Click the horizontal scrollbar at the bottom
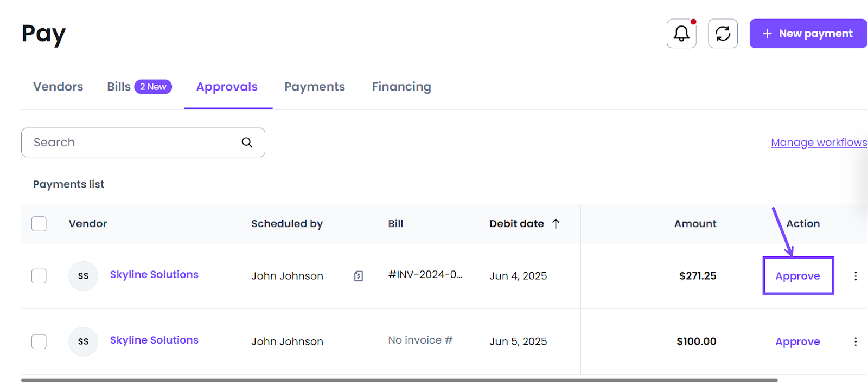Viewport: 868px width, 387px height. [399, 380]
